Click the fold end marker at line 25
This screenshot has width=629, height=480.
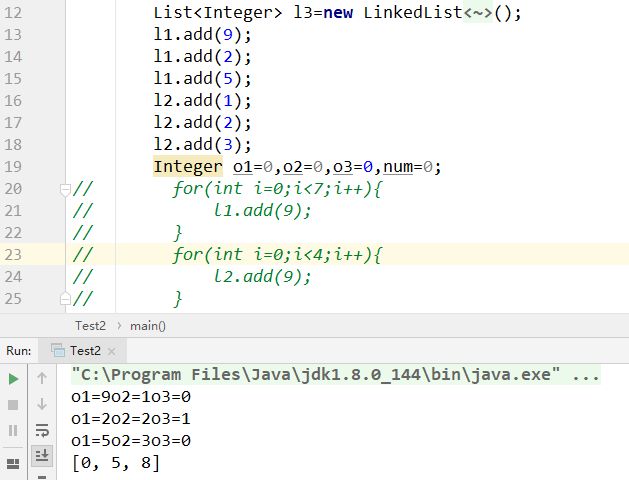pyautogui.click(x=65, y=299)
